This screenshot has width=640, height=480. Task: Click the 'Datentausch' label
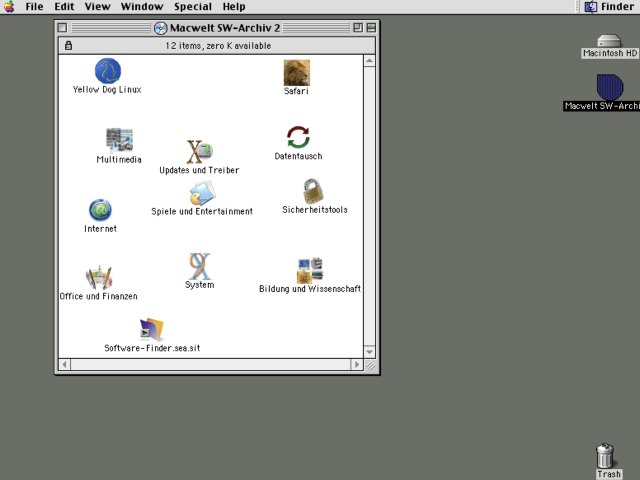pyautogui.click(x=298, y=156)
